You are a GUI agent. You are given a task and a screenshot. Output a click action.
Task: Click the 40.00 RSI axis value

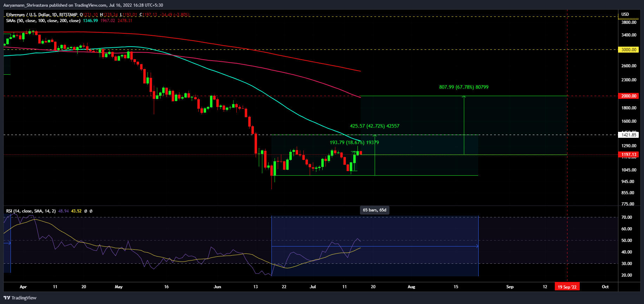click(x=626, y=252)
